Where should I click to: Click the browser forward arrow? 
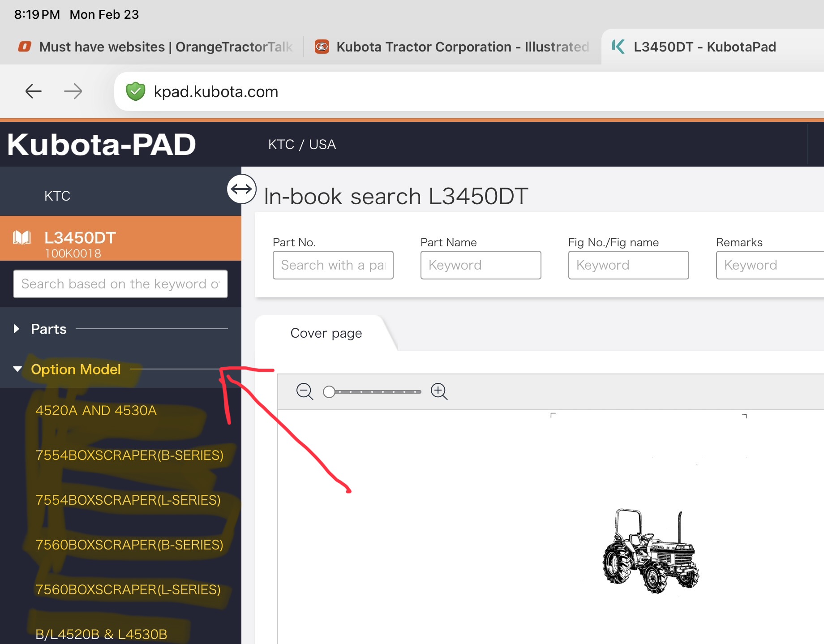[73, 91]
